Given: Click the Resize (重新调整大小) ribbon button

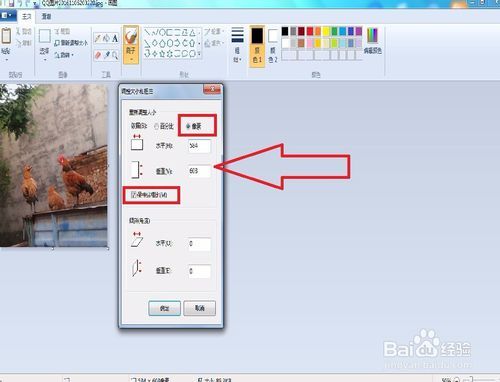Looking at the screenshot, I should (x=71, y=43).
